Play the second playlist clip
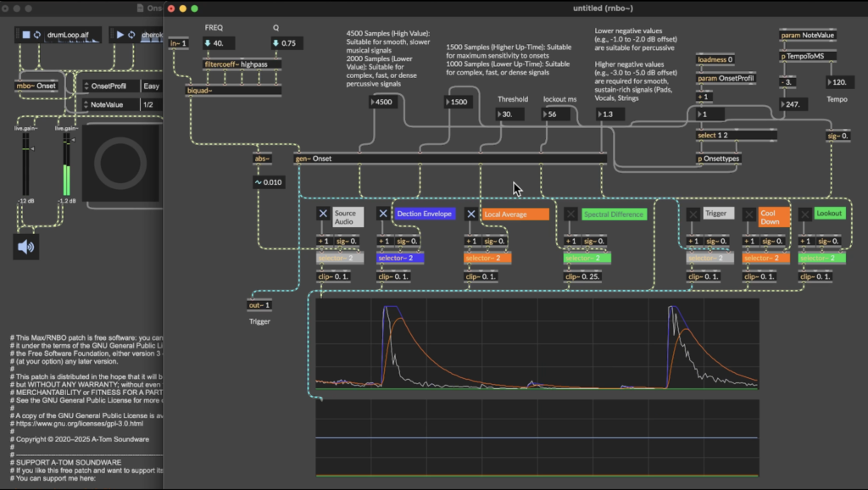The width and height of the screenshot is (868, 490). point(120,34)
